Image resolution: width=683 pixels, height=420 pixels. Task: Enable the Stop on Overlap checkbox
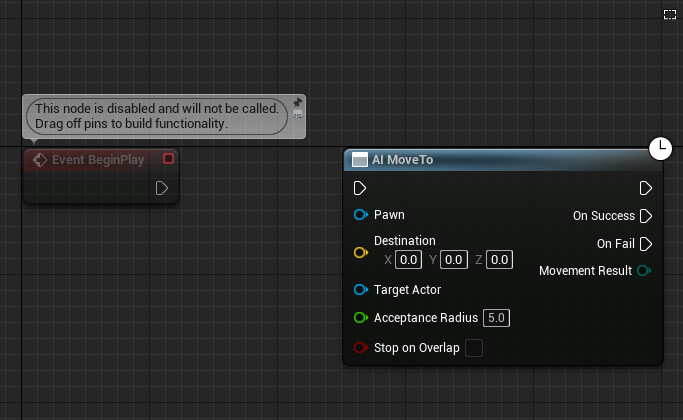[474, 348]
